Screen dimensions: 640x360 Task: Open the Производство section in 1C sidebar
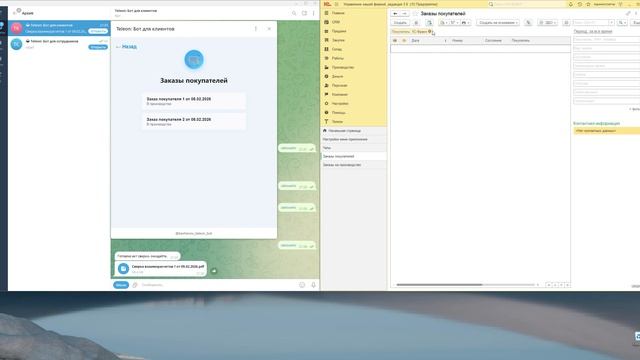tap(343, 67)
